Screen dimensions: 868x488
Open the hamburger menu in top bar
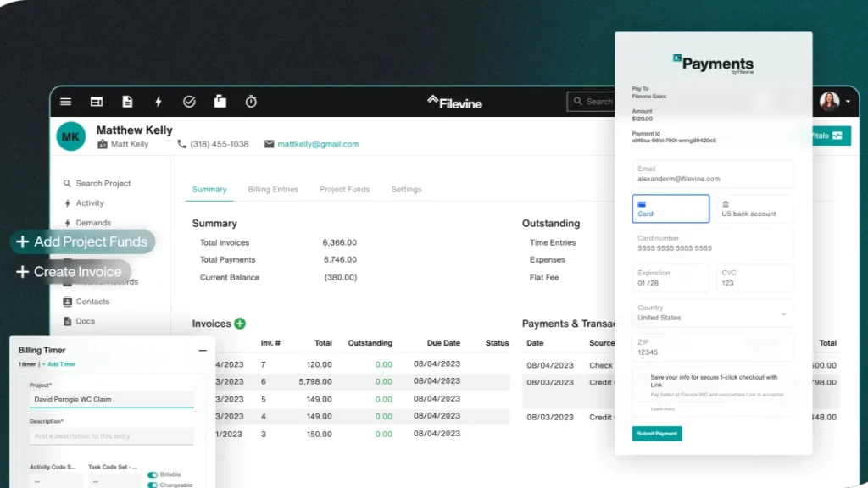pos(65,102)
